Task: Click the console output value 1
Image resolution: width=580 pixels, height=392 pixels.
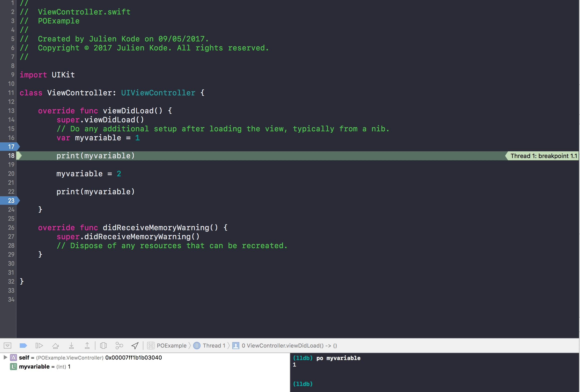Action: pos(294,365)
